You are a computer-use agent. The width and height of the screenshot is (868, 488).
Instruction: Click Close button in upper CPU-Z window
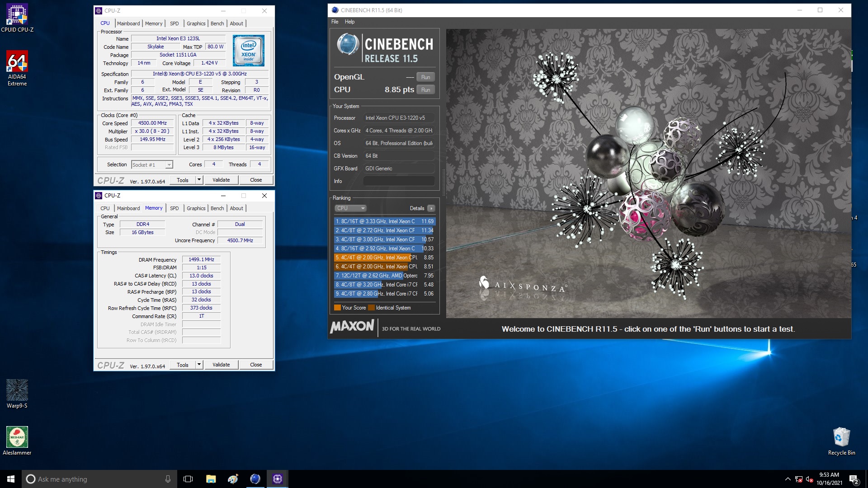[x=256, y=180]
